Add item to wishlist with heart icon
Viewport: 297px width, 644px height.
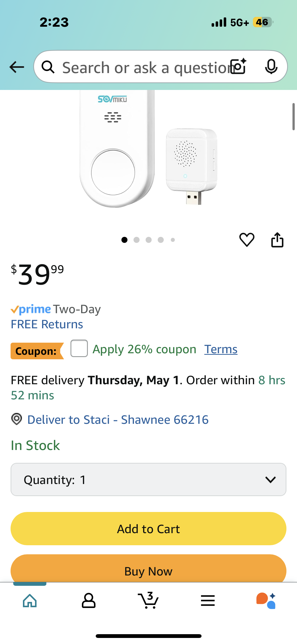pyautogui.click(x=247, y=240)
